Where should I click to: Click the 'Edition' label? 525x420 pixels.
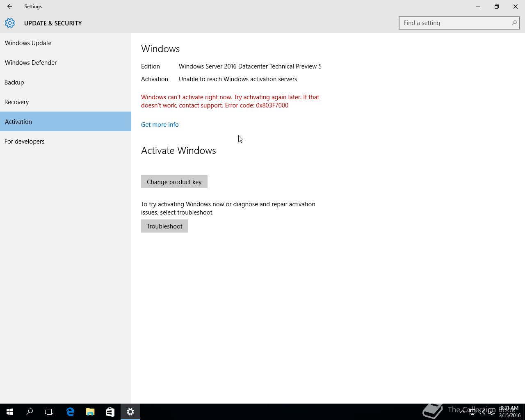tap(151, 66)
